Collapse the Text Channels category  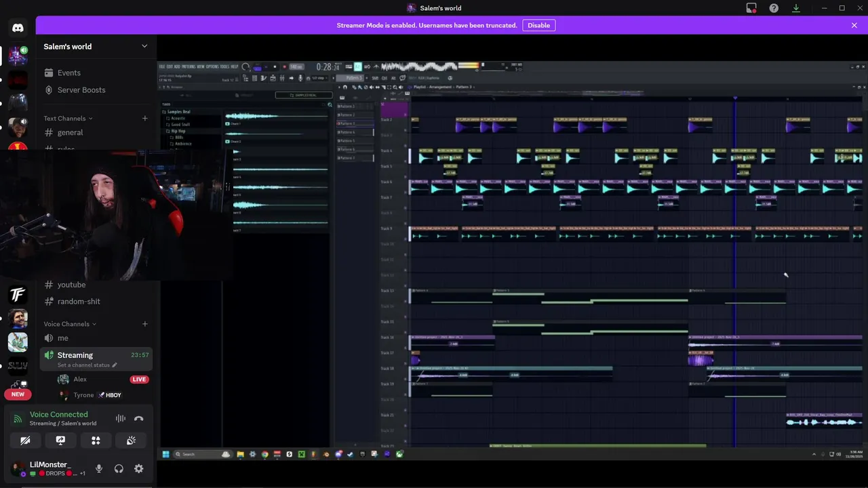click(x=68, y=118)
